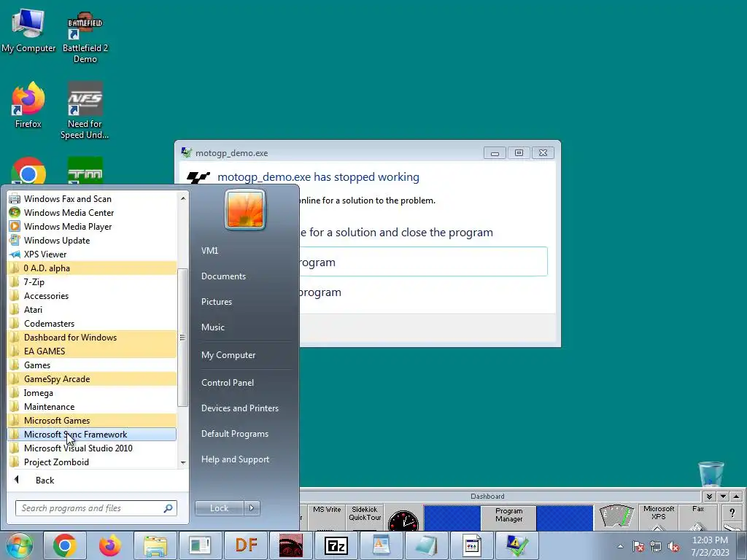The width and height of the screenshot is (747, 560).
Task: Open MS Write in Dashboard bar
Action: pos(327,517)
